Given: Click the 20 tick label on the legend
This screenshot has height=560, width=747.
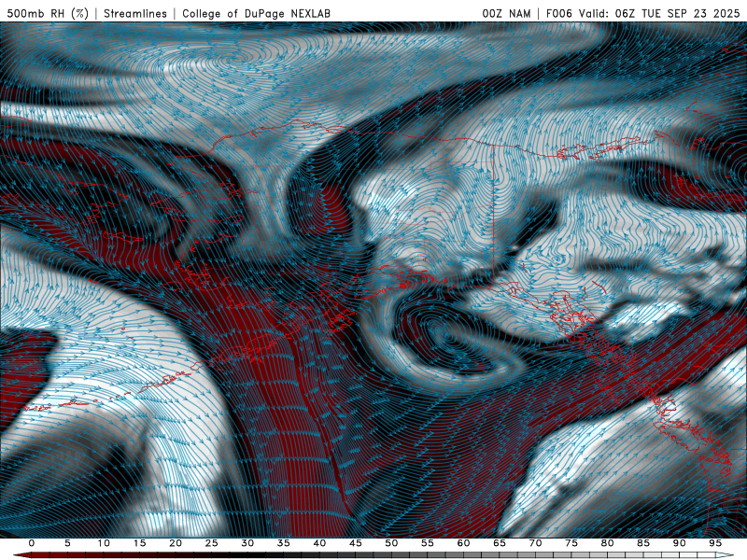Looking at the screenshot, I should 176,543.
